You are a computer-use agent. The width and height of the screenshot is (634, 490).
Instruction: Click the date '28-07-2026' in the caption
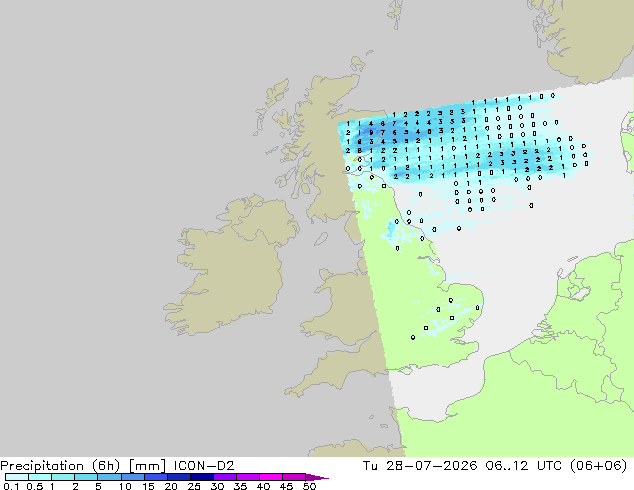(x=431, y=466)
